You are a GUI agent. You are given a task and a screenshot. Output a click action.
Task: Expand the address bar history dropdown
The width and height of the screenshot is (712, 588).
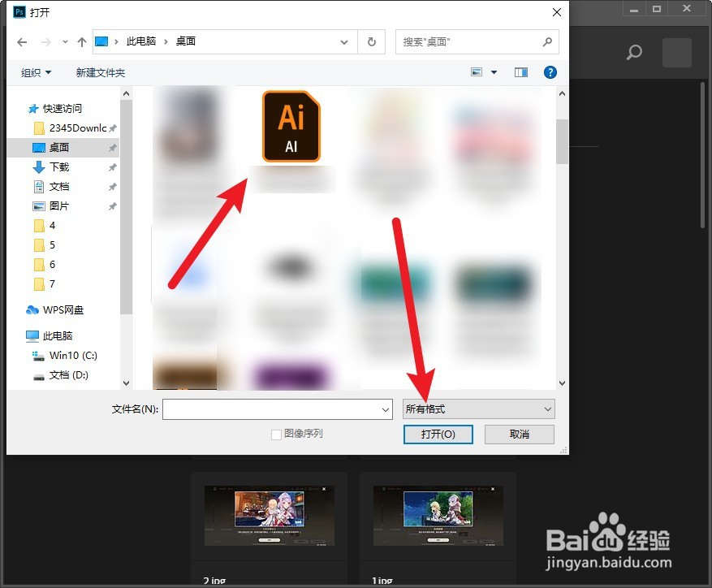344,41
